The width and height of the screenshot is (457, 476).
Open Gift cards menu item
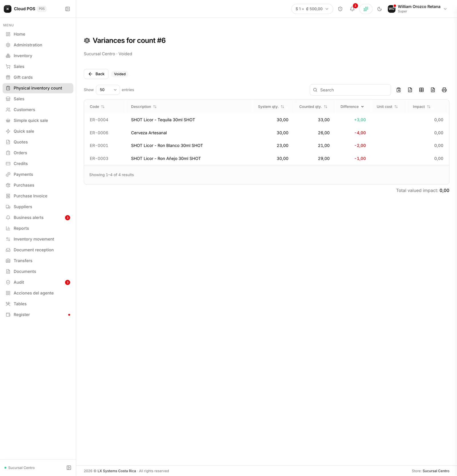click(38, 77)
